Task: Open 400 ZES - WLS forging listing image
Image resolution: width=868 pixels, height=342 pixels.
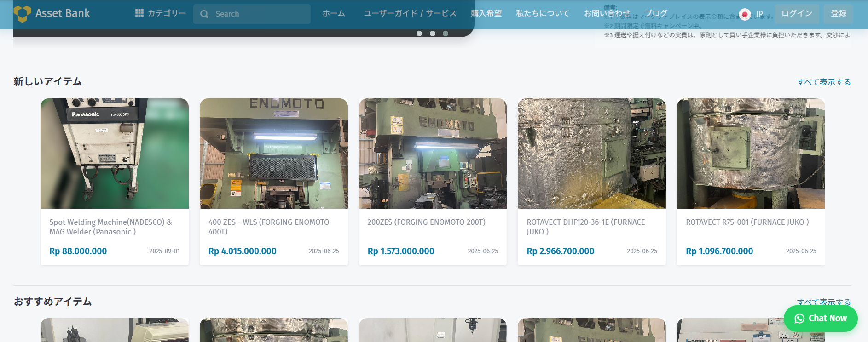Action: (x=274, y=154)
